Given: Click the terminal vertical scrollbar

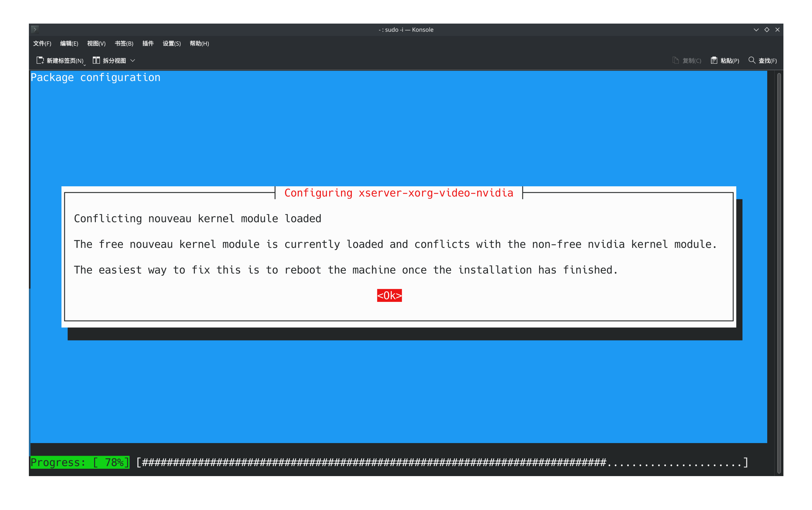Looking at the screenshot, I should [779, 270].
